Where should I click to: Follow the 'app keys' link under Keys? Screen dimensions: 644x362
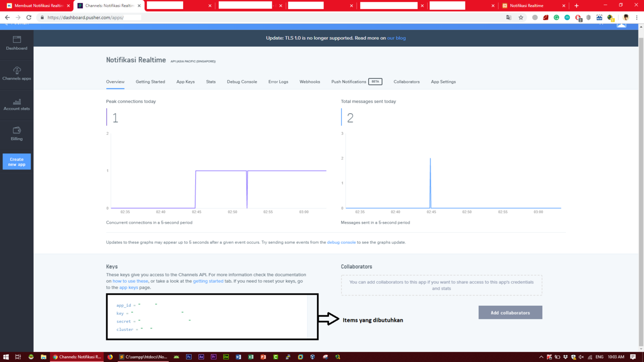(129, 288)
